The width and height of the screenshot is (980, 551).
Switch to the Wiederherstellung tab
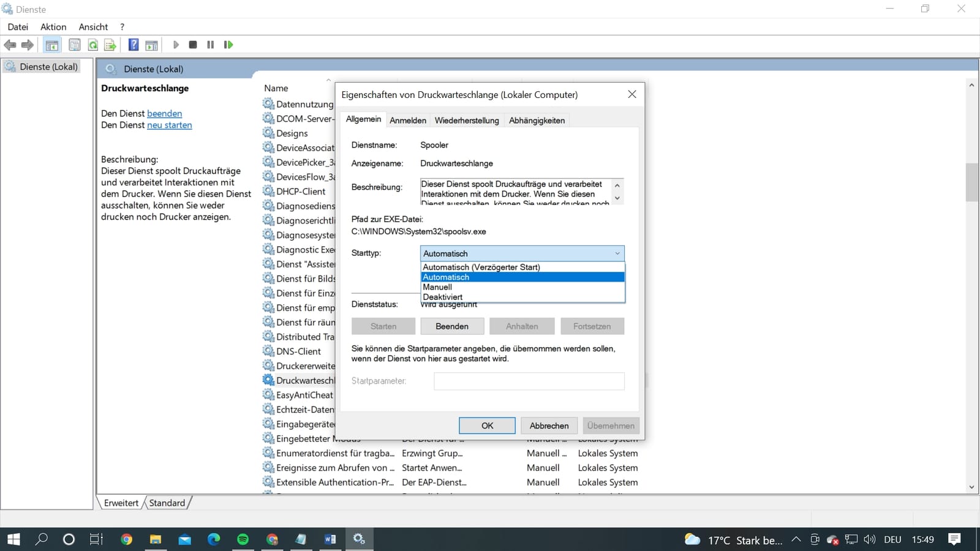point(467,121)
